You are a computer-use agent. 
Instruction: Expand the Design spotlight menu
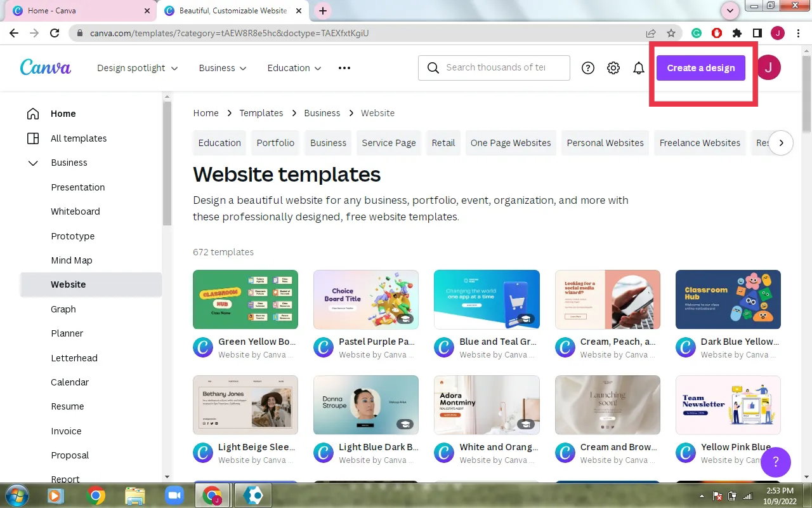(x=137, y=68)
